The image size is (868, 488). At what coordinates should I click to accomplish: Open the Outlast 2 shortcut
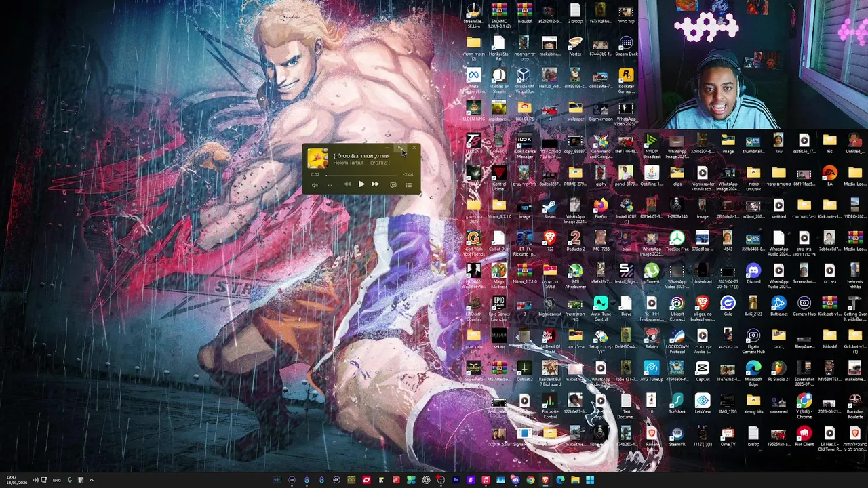tap(524, 372)
